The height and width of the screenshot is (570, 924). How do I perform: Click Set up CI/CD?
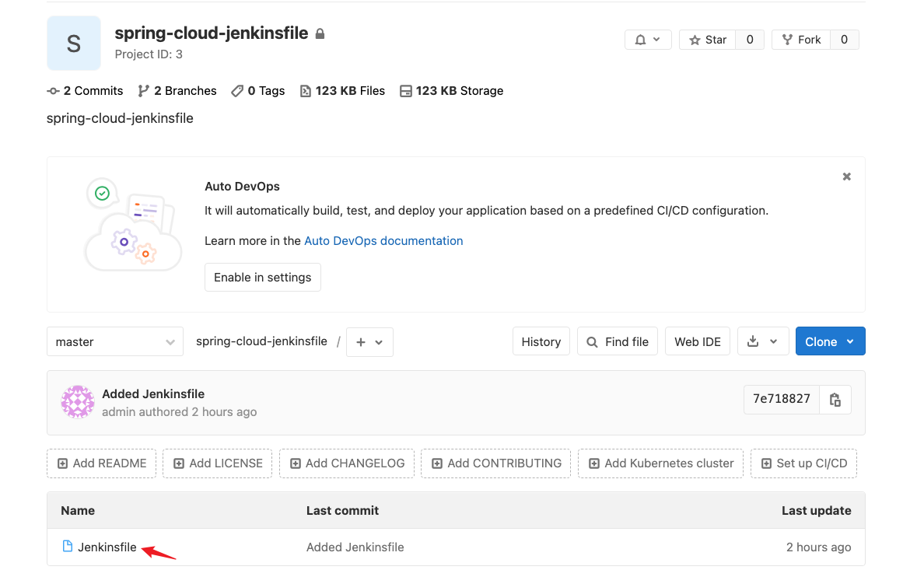803,463
